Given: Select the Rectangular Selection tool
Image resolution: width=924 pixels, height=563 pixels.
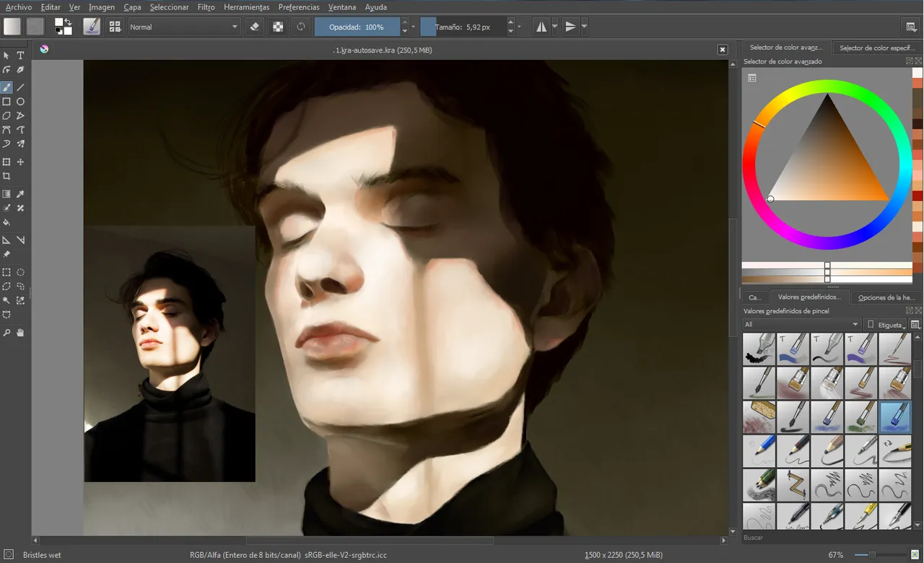Looking at the screenshot, I should (6, 272).
